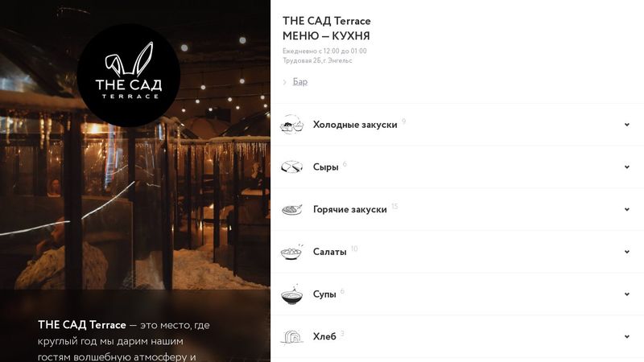Click the hot appetizers dish icon
The height and width of the screenshot is (362, 644).
[x=292, y=209]
